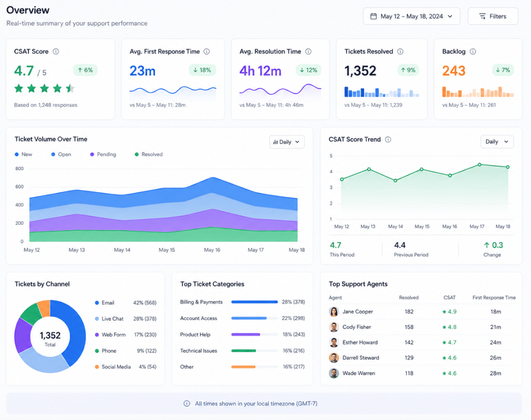Click Darrell Steward's 129 resolved count
Viewport: 531px width, 420px height.
pyautogui.click(x=409, y=358)
